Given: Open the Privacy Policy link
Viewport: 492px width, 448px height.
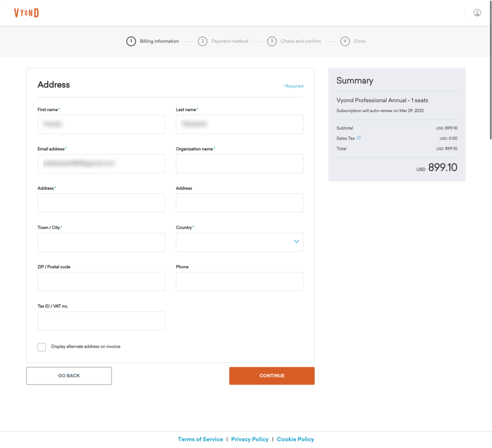Looking at the screenshot, I should click(x=250, y=439).
